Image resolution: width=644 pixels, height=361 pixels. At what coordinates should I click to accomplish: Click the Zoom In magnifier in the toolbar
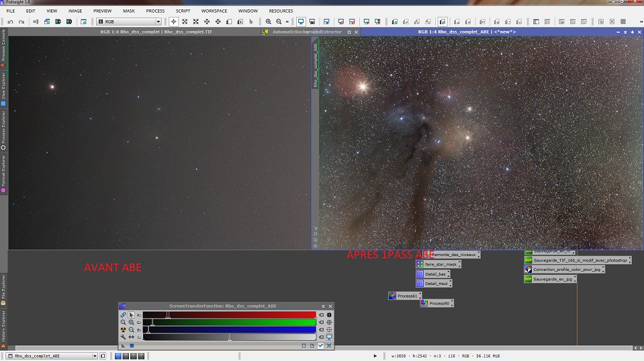(x=269, y=22)
